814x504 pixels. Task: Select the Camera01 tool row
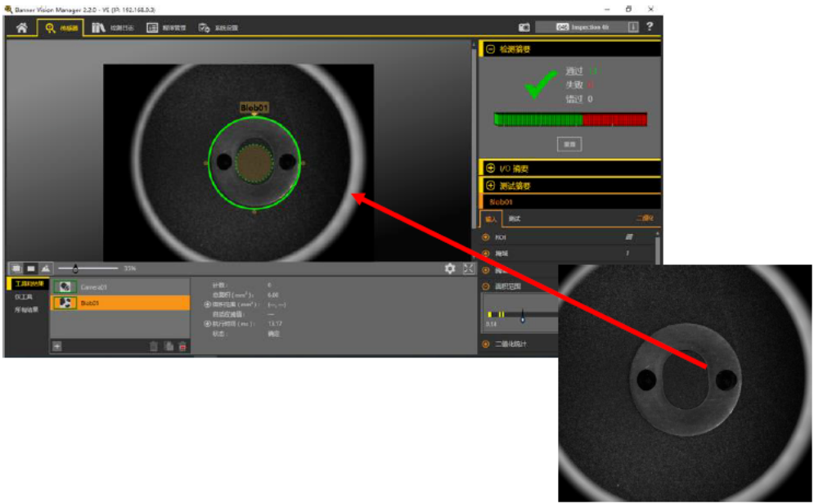click(x=120, y=286)
